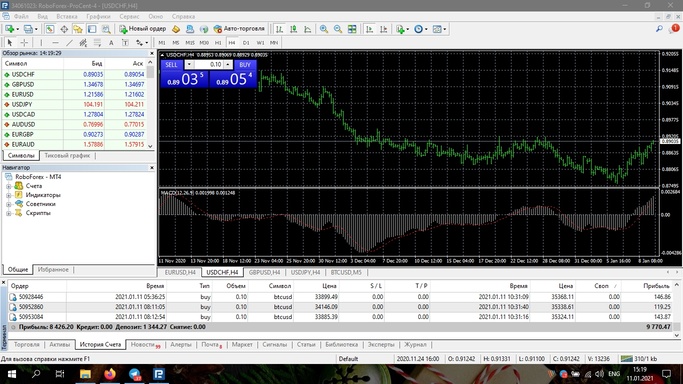Toggle chart auto scroll icon
The width and height of the screenshot is (683, 384).
point(369,29)
